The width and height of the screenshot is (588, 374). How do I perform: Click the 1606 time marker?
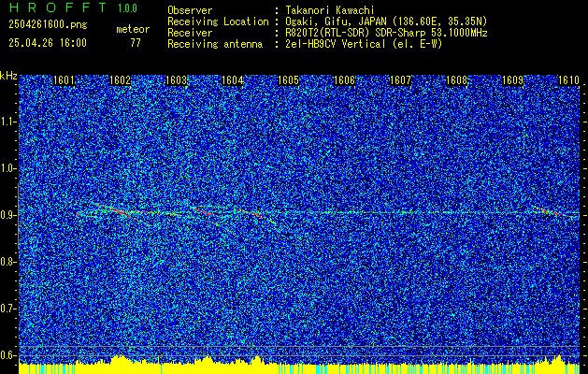344,80
